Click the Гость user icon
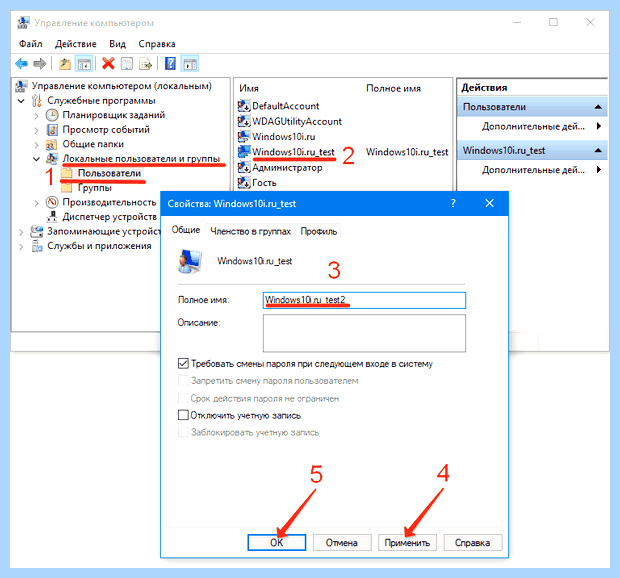 (x=244, y=183)
